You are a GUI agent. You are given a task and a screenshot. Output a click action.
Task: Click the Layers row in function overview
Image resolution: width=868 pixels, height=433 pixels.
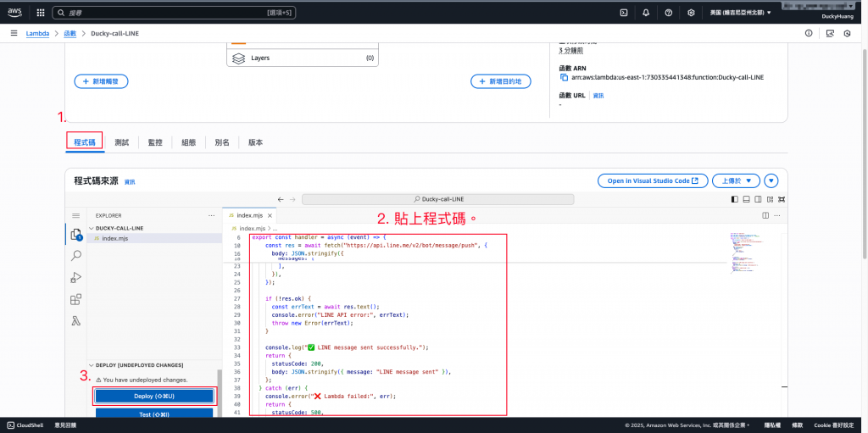coord(303,58)
